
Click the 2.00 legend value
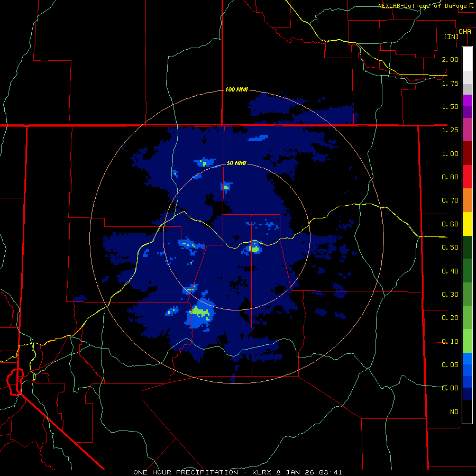click(x=450, y=59)
